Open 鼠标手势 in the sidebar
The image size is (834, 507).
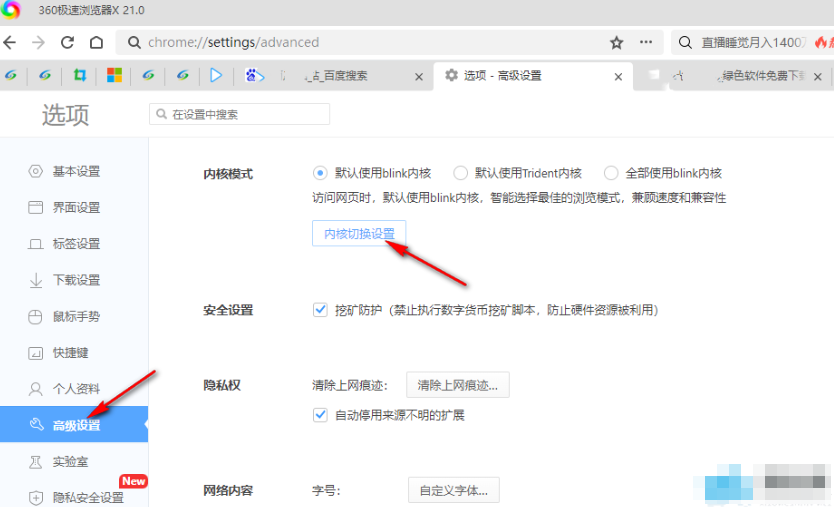pos(74,317)
